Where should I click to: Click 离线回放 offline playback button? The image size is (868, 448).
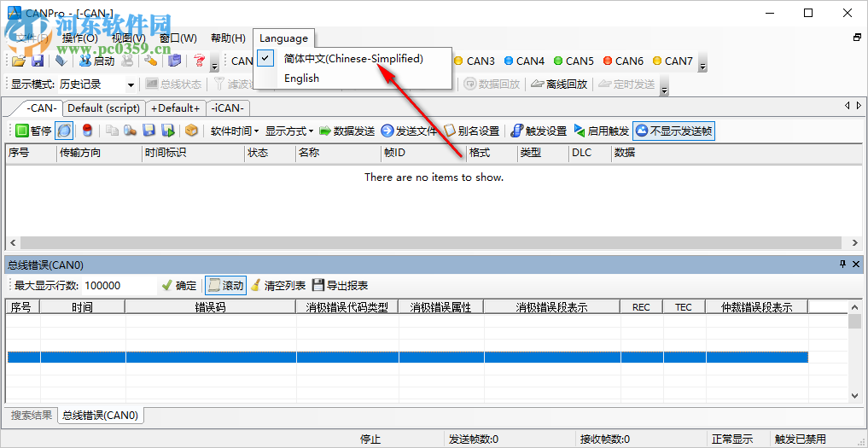click(x=559, y=84)
